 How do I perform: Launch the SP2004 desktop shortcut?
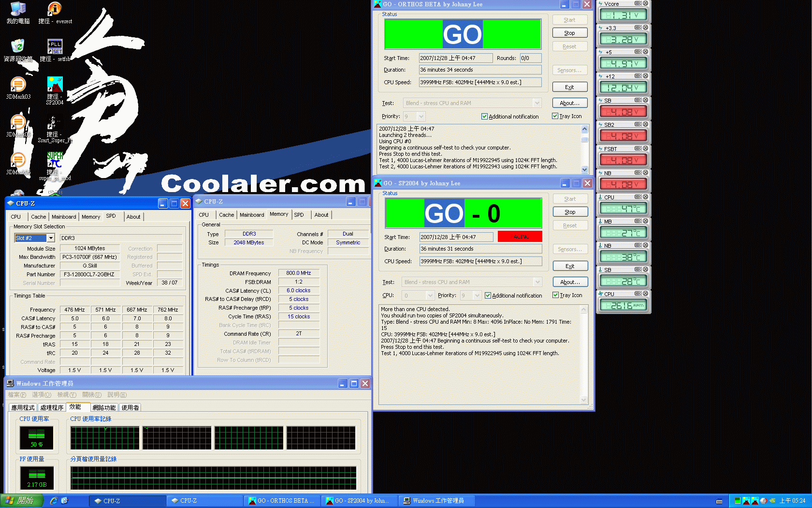point(55,90)
